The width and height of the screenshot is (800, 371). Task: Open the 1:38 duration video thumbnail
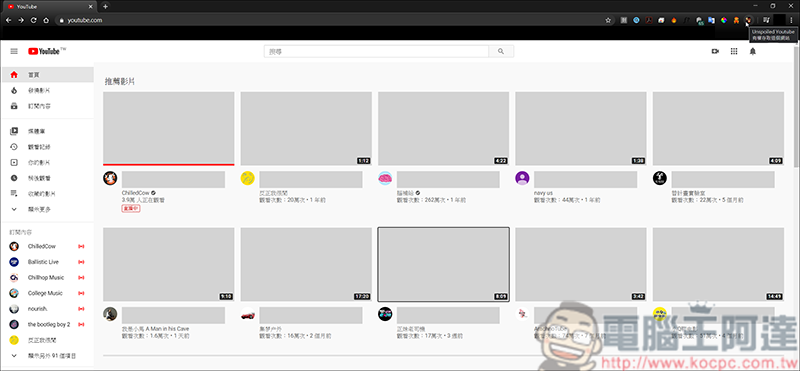pos(581,129)
